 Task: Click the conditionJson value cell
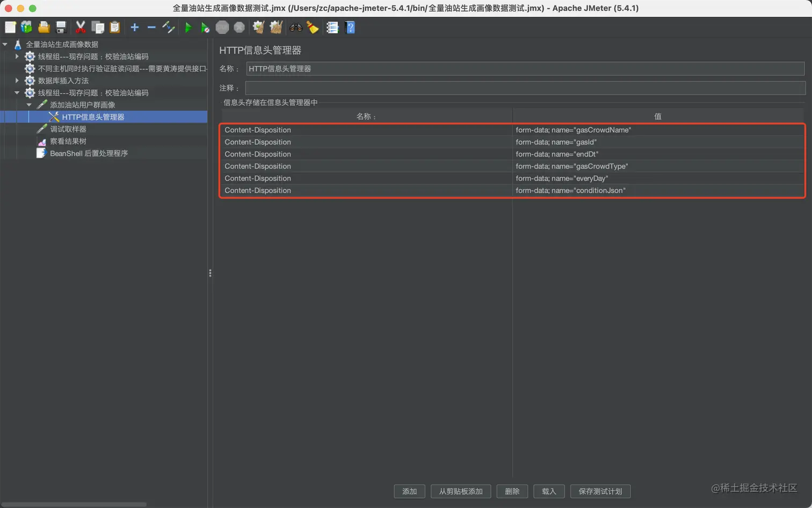click(x=658, y=190)
